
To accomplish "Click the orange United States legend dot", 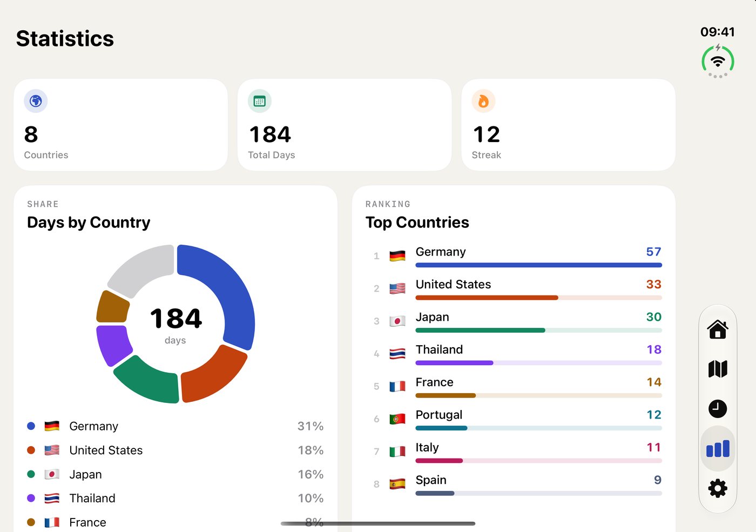I will point(31,450).
